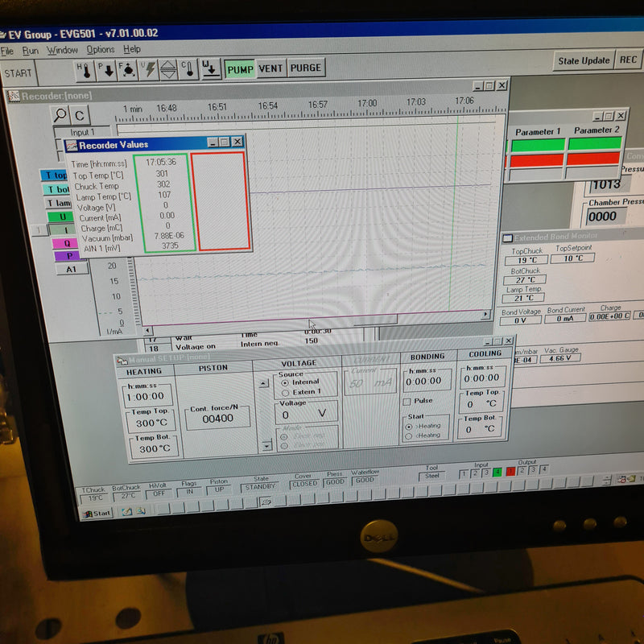Click the PURGE button
This screenshot has height=644, width=644.
coord(306,68)
